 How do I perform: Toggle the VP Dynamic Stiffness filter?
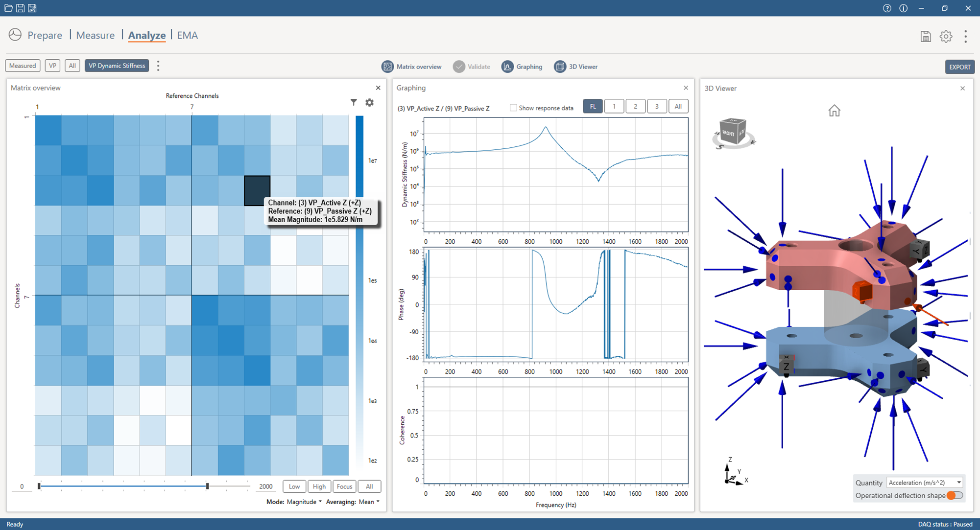pyautogui.click(x=117, y=66)
